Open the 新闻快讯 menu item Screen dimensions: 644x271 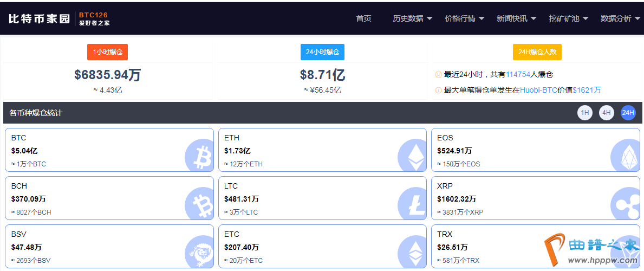pos(516,18)
